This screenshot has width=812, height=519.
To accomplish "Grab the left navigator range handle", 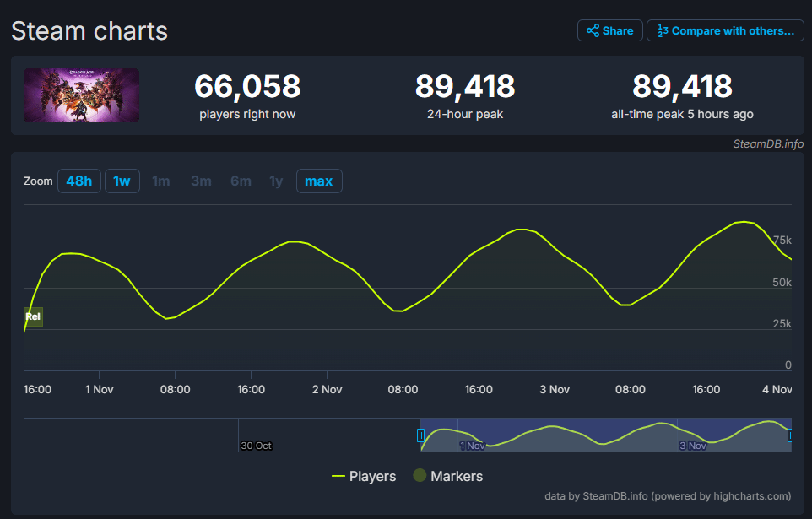I will click(420, 435).
